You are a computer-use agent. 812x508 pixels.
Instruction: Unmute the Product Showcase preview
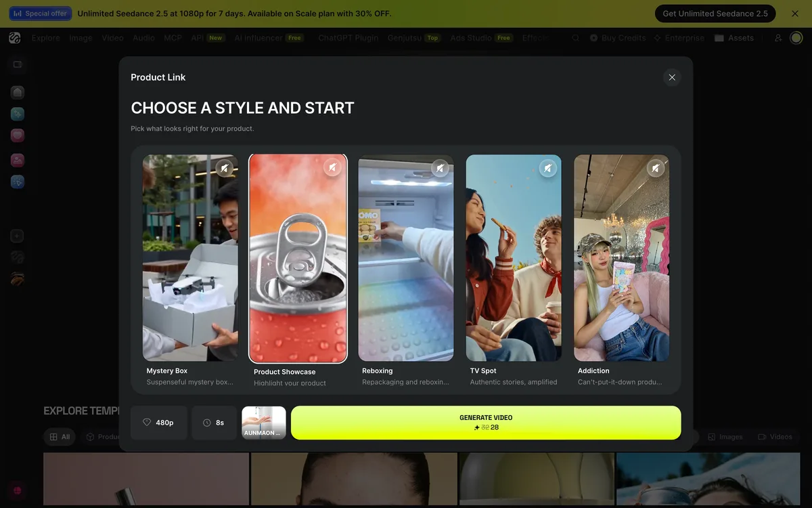(332, 167)
